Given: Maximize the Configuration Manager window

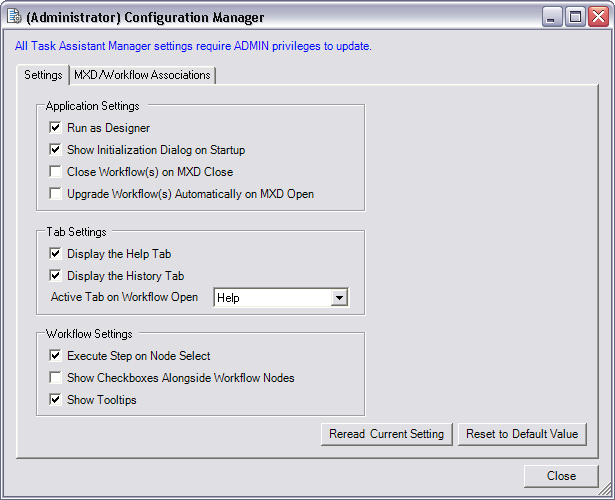Looking at the screenshot, I should (575, 16).
